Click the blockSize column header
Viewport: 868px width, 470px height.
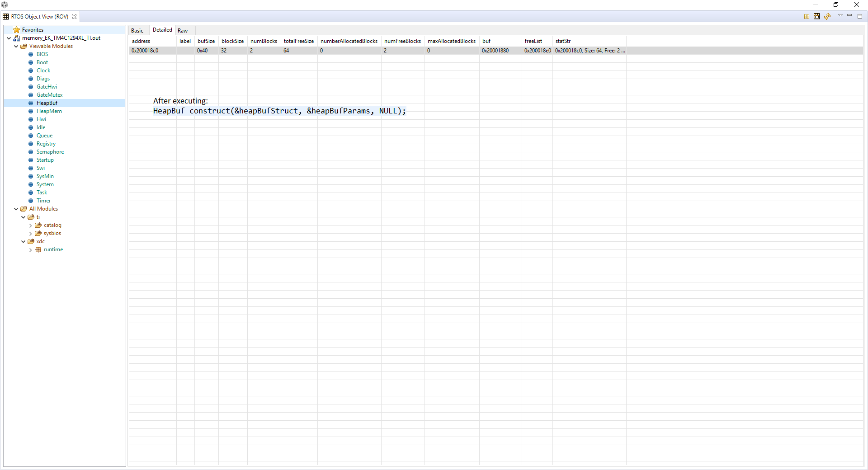[x=233, y=41]
